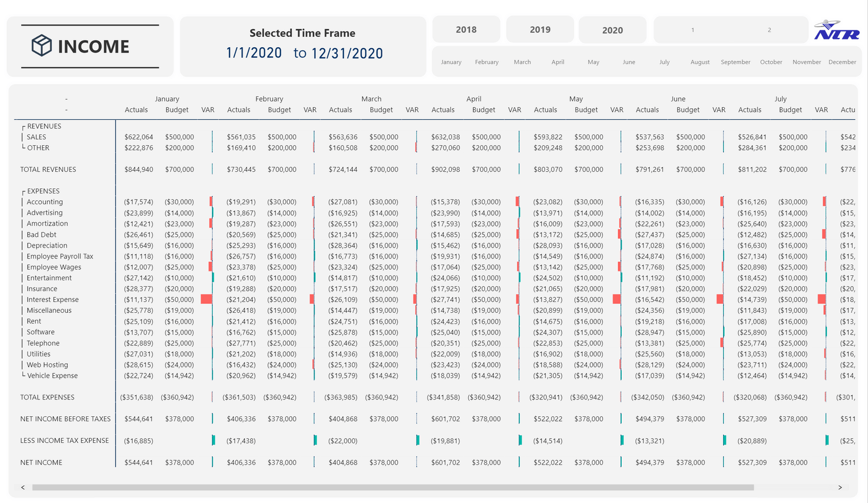The width and height of the screenshot is (868, 503).
Task: Select NET INCOME BEFORE TAXES label
Action: tap(65, 419)
